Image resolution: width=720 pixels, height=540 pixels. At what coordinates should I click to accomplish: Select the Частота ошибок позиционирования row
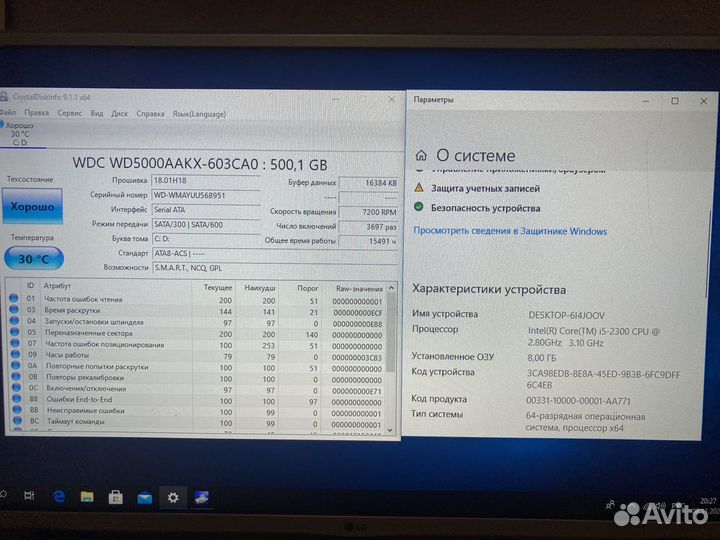pos(197,345)
